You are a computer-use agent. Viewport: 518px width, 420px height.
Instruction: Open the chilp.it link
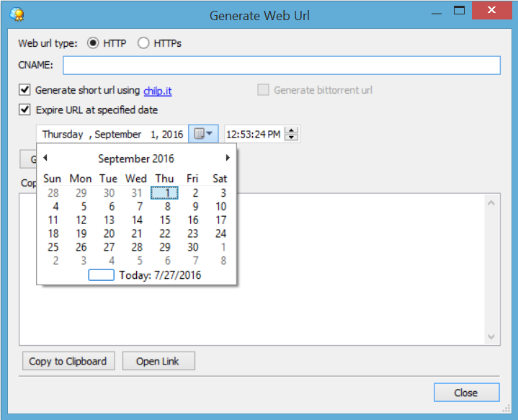pos(157,91)
